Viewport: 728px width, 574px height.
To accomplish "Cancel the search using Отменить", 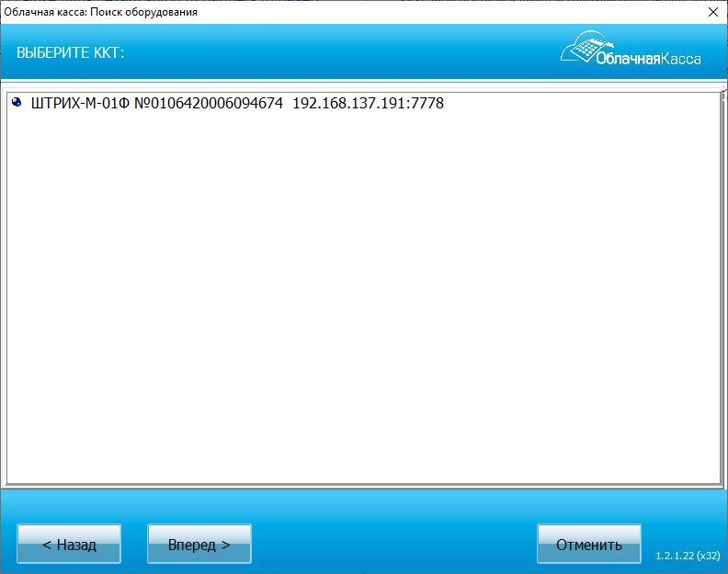I will click(x=588, y=544).
